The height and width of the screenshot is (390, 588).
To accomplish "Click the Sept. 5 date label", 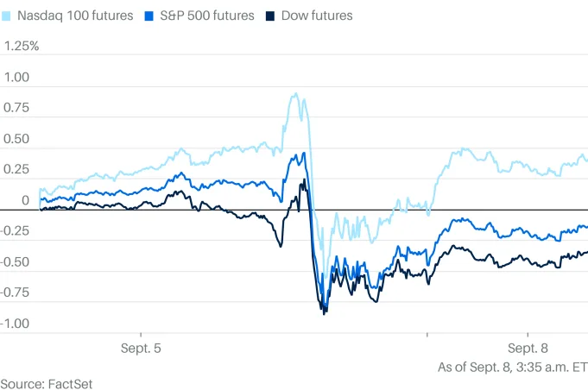I will coord(140,349).
